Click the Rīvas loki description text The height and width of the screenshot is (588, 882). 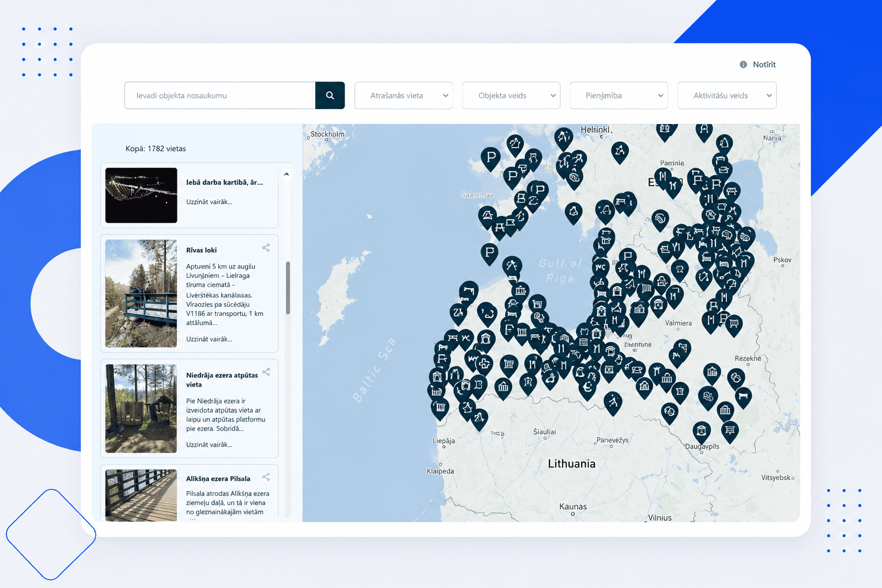point(225,294)
